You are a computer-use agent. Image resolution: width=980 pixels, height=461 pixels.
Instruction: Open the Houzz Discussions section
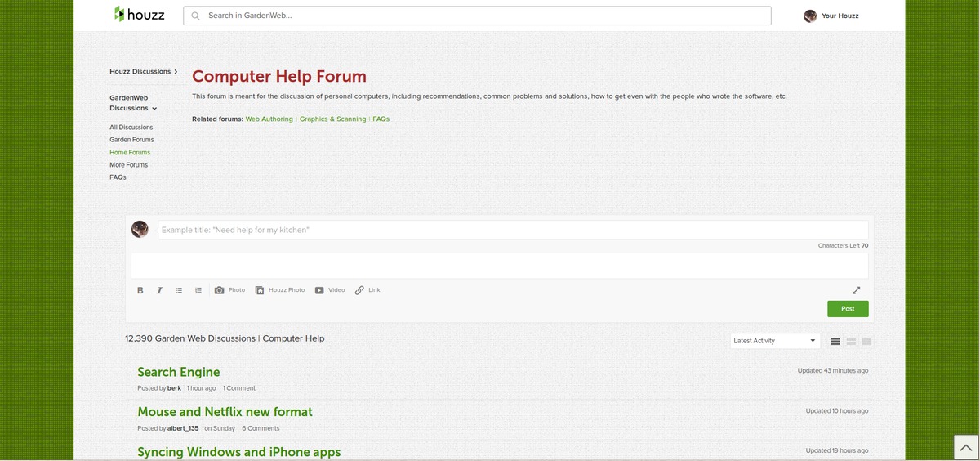pos(144,72)
